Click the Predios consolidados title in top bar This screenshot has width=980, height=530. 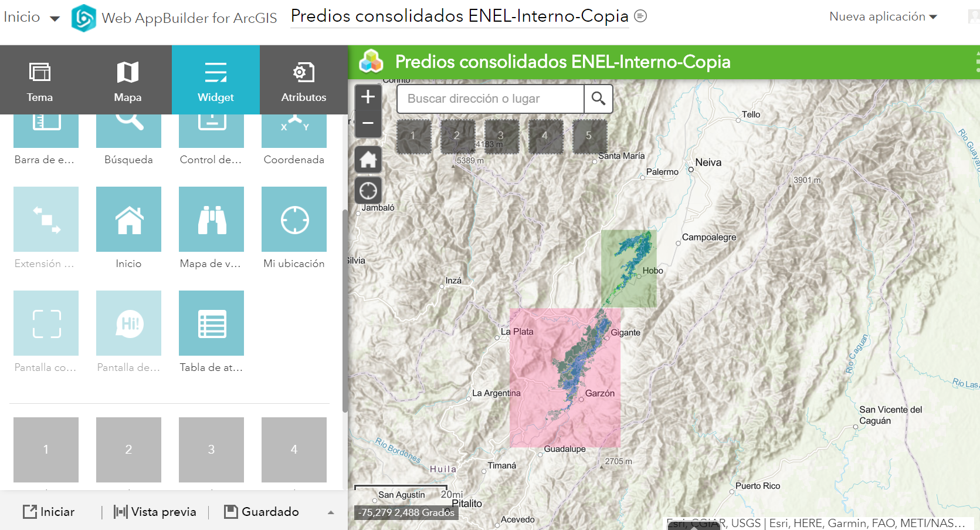460,16
